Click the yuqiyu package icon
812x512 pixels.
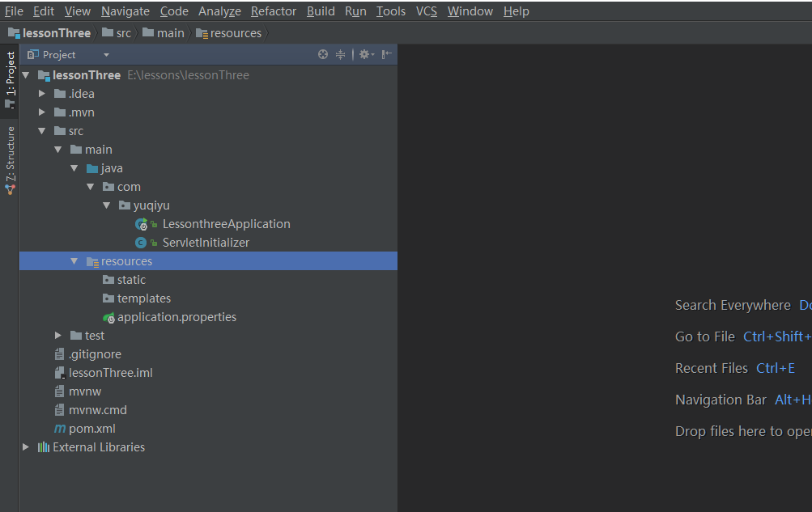[x=125, y=205]
